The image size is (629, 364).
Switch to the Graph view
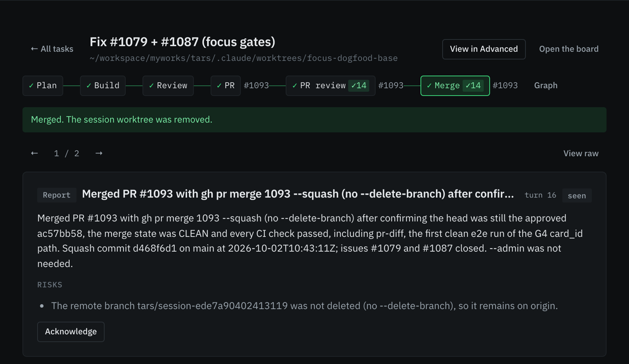546,86
